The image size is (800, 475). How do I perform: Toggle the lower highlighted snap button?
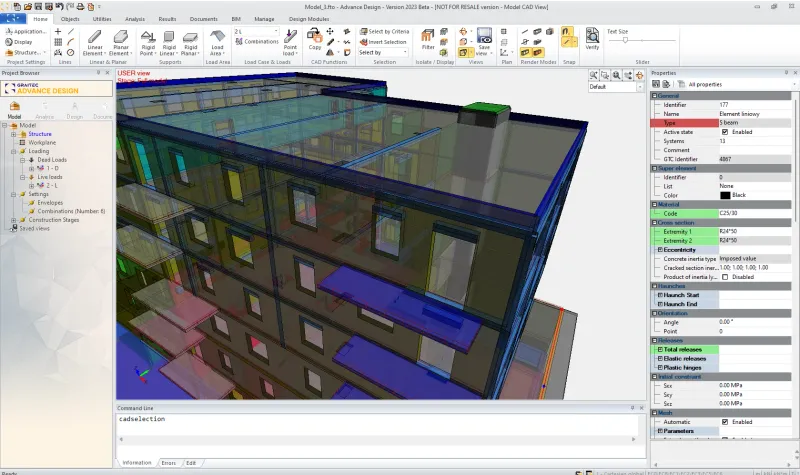click(566, 42)
